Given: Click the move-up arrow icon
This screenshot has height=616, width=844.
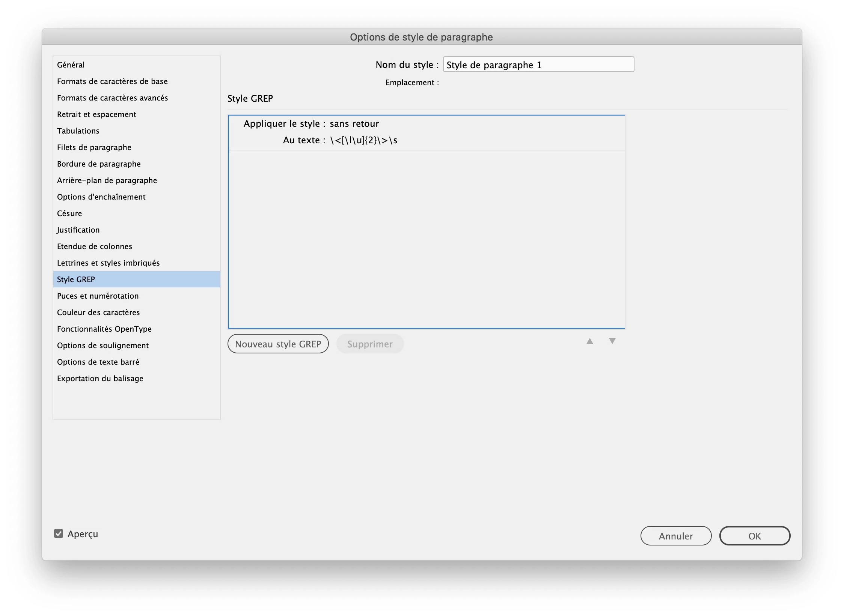Looking at the screenshot, I should [x=590, y=341].
